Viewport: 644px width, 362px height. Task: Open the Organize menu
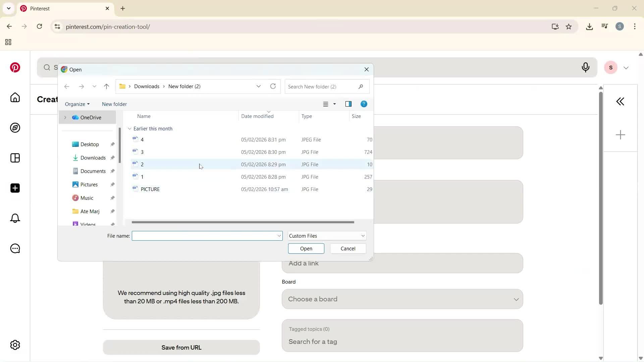(77, 104)
